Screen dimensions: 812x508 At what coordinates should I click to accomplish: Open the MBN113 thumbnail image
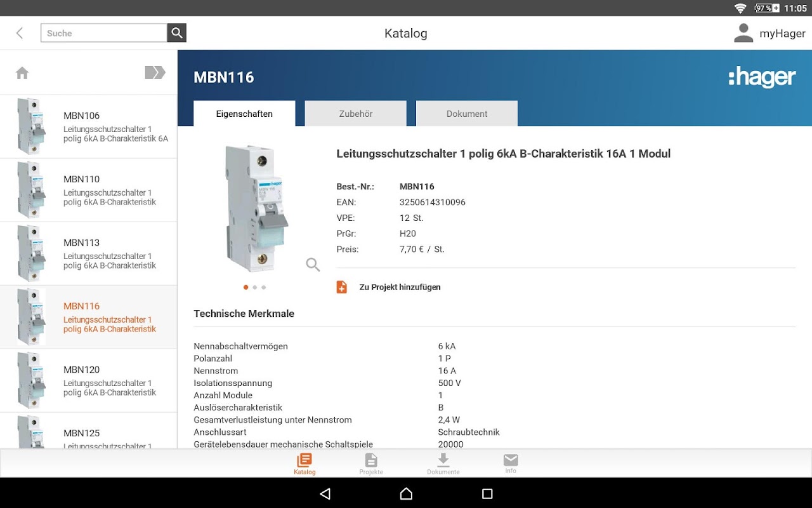click(x=31, y=253)
